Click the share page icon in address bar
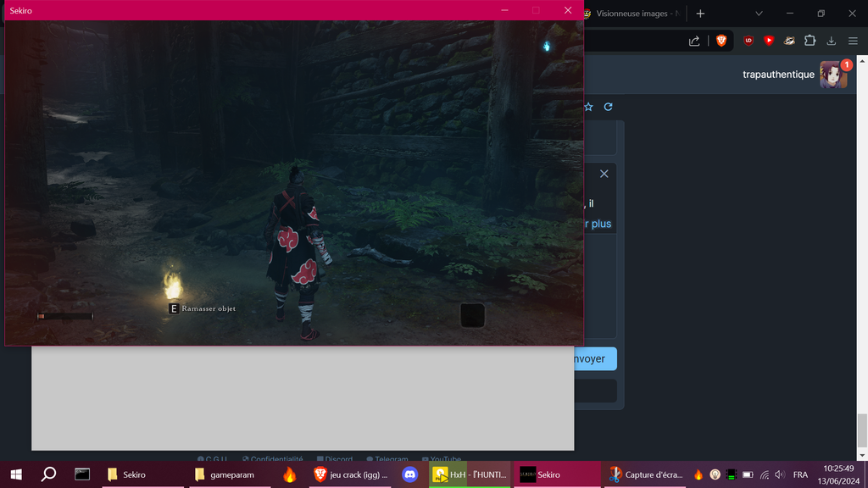Viewport: 868px width, 488px height. tap(694, 41)
